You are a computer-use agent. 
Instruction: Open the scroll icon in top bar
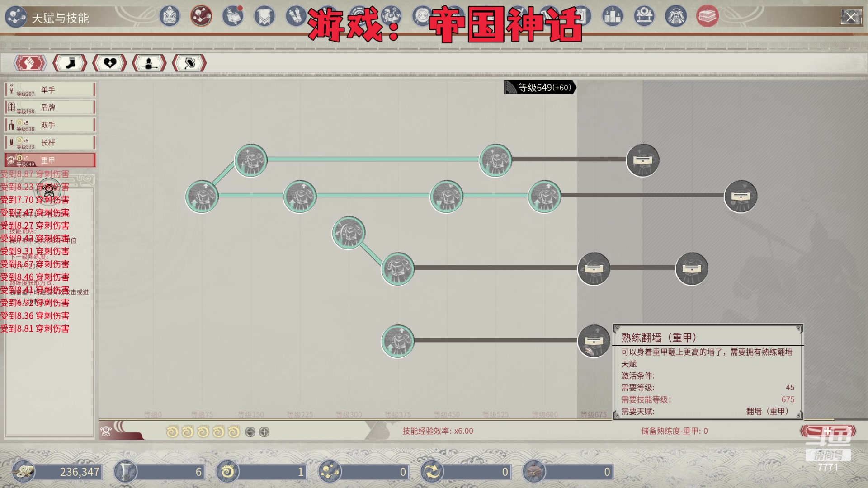click(x=296, y=17)
